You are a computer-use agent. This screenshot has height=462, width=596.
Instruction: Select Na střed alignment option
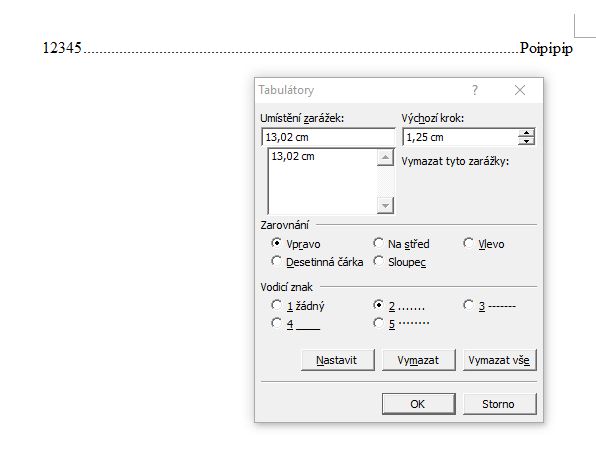(378, 243)
